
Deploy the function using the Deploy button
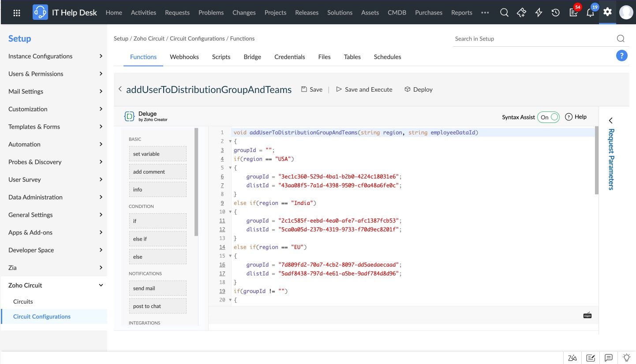click(x=419, y=89)
